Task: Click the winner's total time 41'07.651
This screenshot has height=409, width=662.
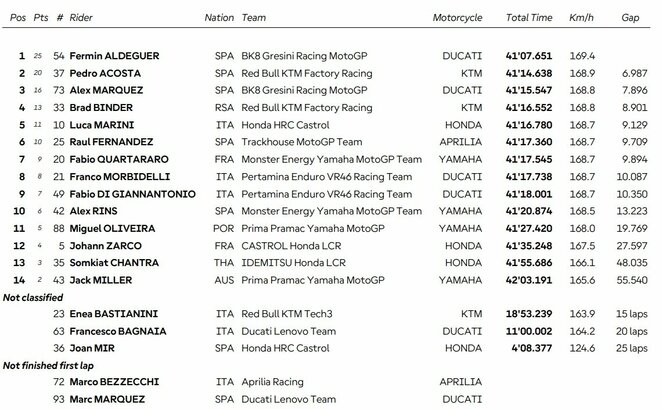Action: pyautogui.click(x=529, y=57)
